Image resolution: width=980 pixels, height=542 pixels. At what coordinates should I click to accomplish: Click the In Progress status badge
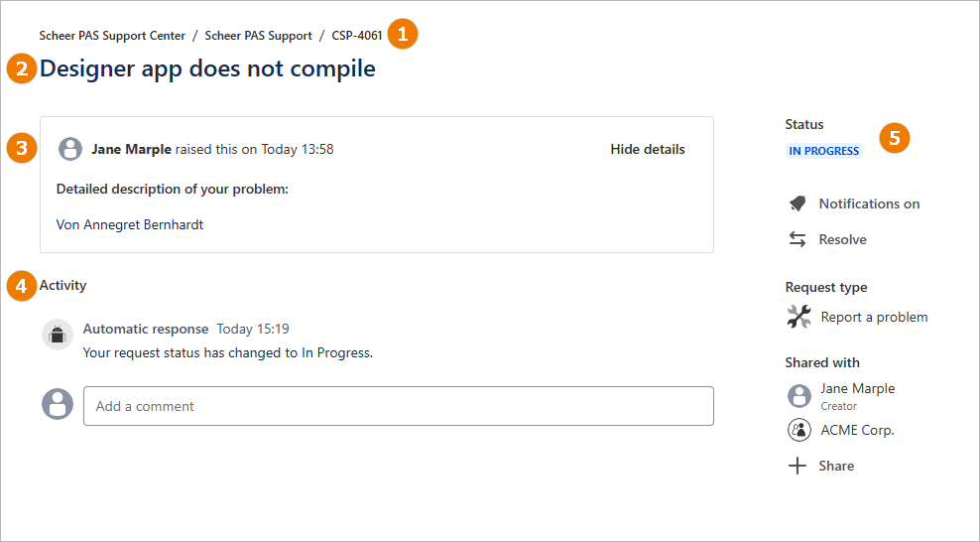tap(823, 151)
